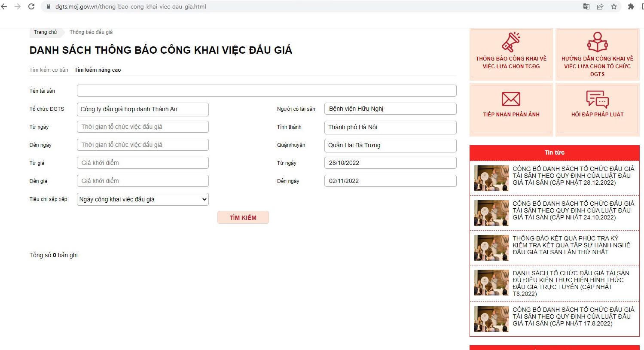
Task: Open the envelope Tiếp nhận phản ánh icon
Action: pyautogui.click(x=511, y=99)
